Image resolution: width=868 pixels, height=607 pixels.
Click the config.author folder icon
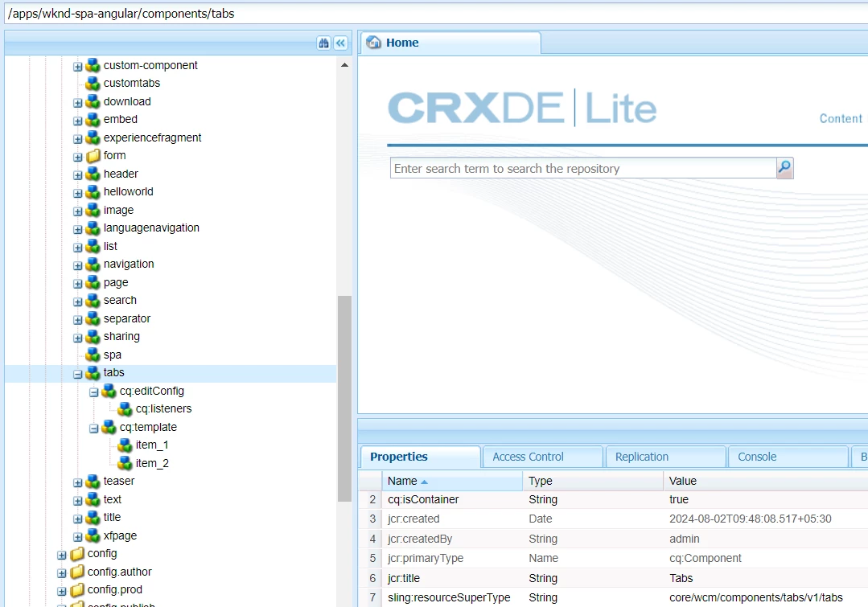tap(77, 572)
